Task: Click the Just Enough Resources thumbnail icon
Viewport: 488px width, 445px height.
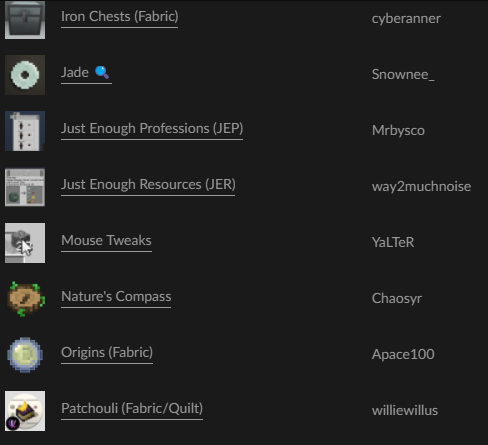Action: (25, 187)
